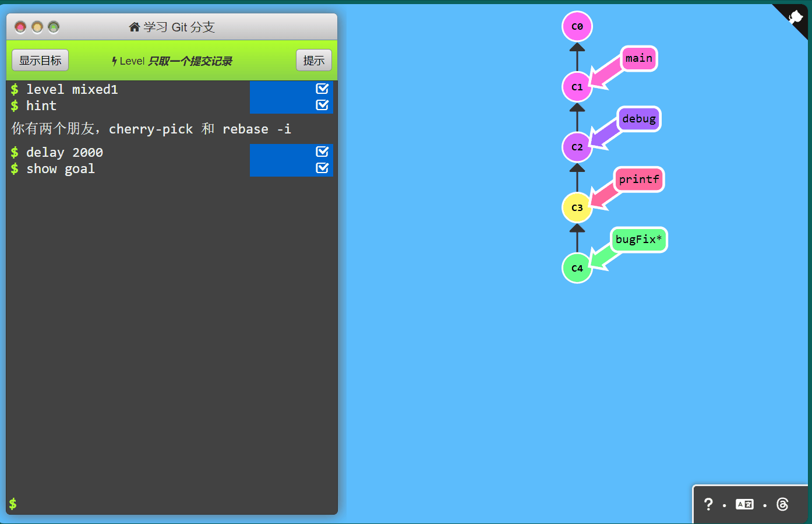
Task: Select the main branch label
Action: click(638, 58)
